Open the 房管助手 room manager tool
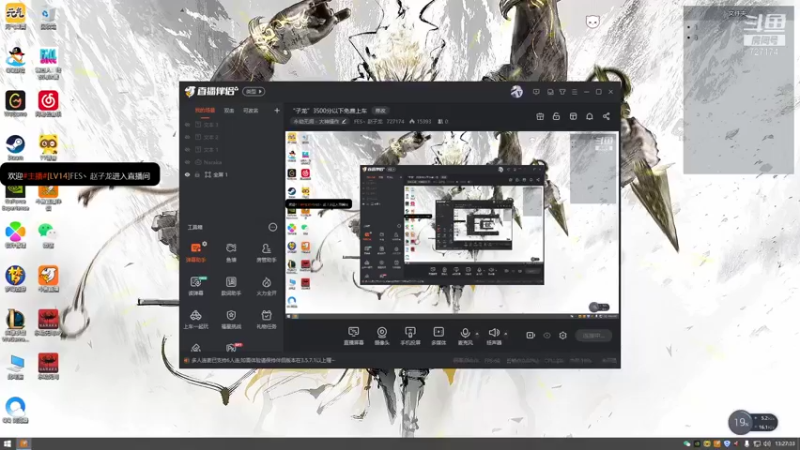The image size is (800, 450). click(x=266, y=252)
